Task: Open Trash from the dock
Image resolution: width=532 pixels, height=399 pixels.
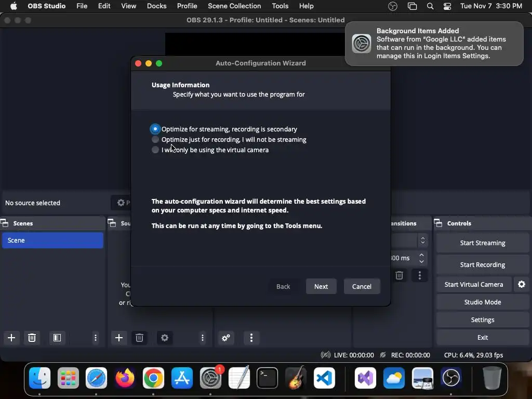Action: pos(492,378)
